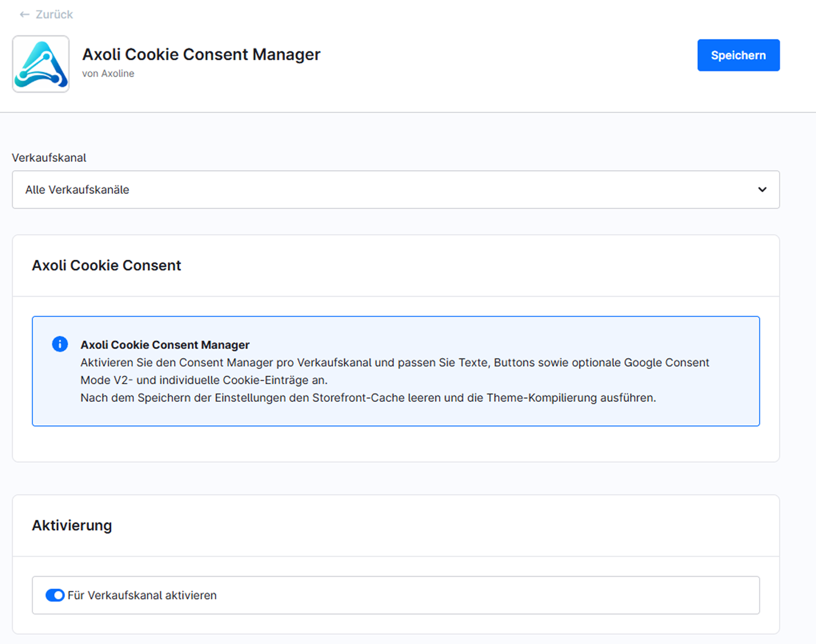Go back via the Zurück link

pyautogui.click(x=46, y=14)
